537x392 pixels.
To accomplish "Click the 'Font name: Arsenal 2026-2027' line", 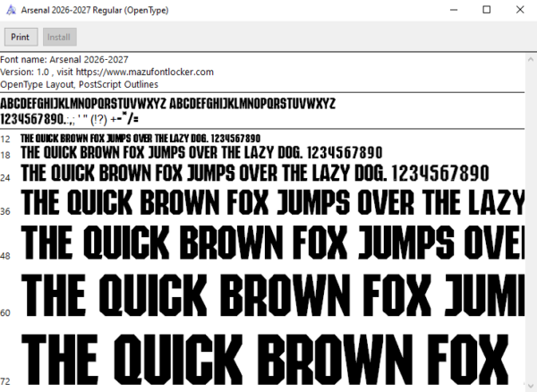I will click(x=64, y=60).
